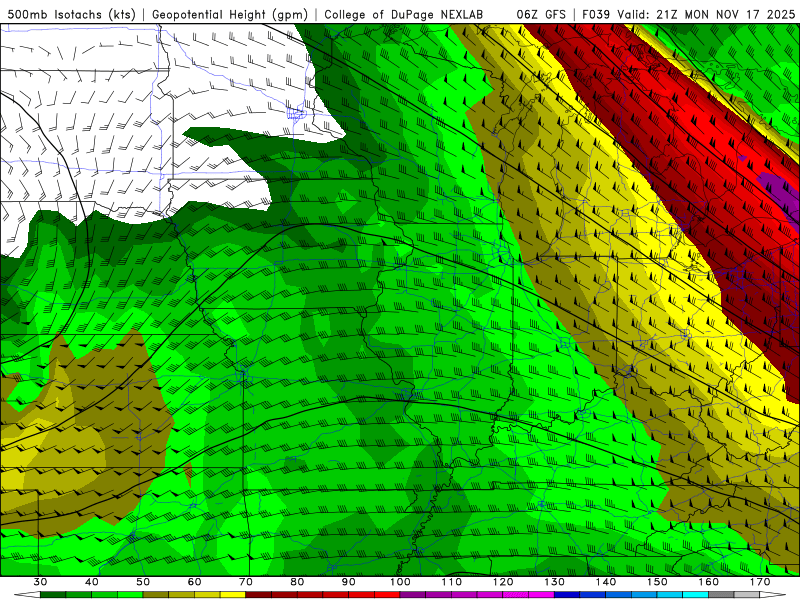Screen dimensions: 800x600
Task: Click the cyan colorbar swatch ending at 160
Action: (x=695, y=595)
